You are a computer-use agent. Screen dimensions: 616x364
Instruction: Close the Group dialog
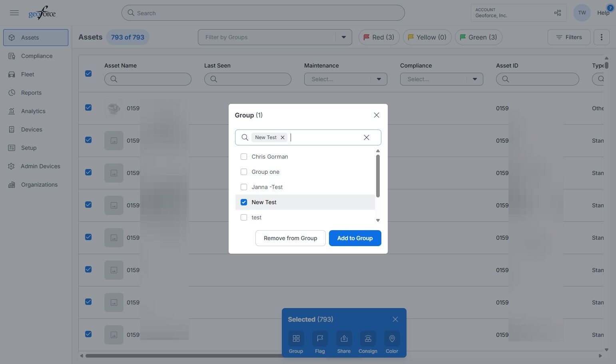(x=376, y=115)
